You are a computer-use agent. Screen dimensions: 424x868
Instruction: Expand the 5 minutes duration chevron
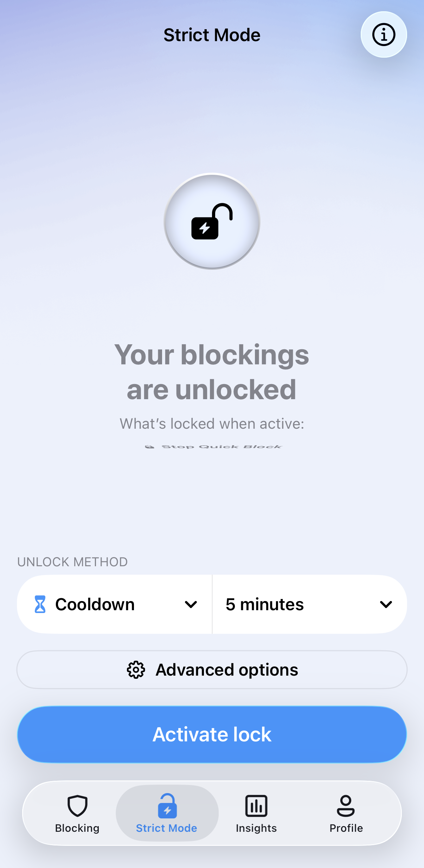point(386,605)
